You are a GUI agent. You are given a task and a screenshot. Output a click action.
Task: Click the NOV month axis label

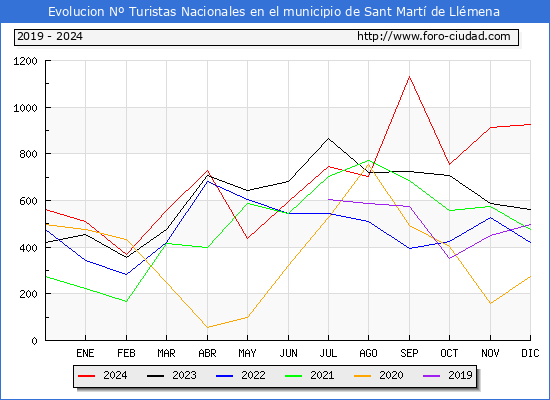pyautogui.click(x=490, y=353)
